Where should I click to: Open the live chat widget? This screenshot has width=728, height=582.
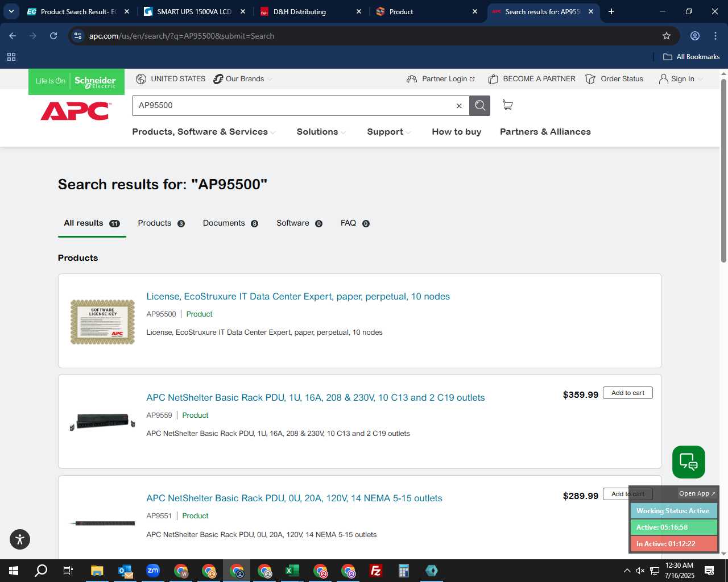pos(689,462)
